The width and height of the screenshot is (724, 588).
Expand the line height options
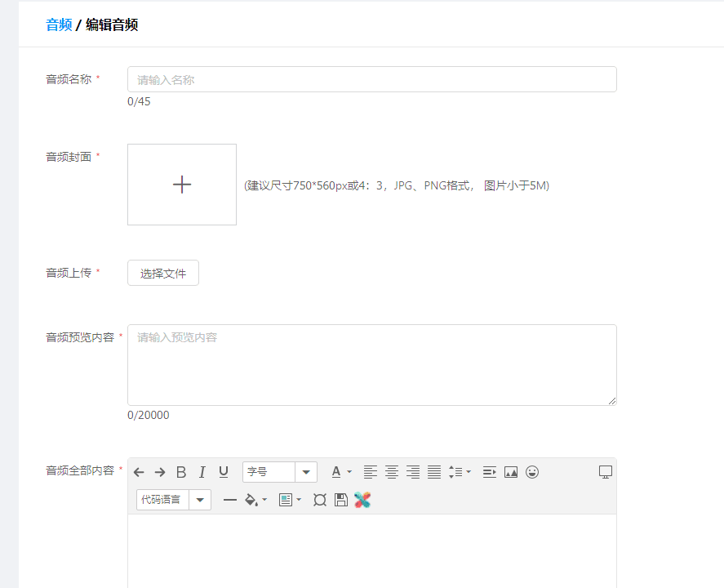click(x=460, y=472)
